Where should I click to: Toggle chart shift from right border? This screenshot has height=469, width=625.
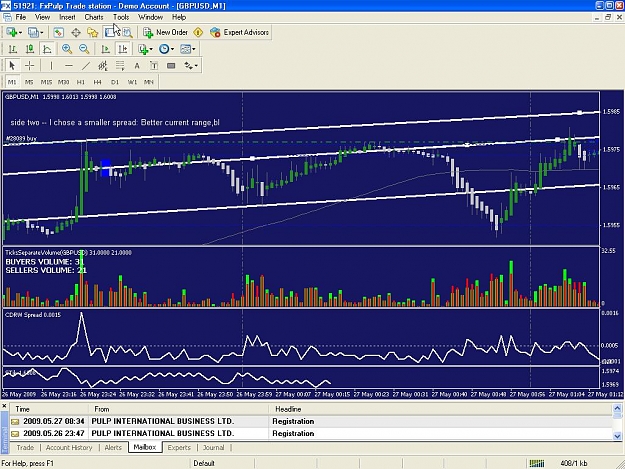tap(122, 49)
